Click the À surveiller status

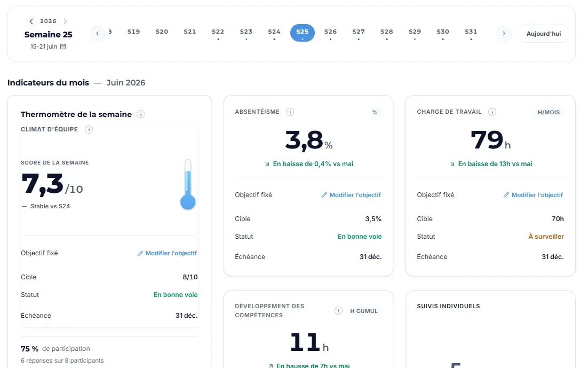tap(546, 237)
